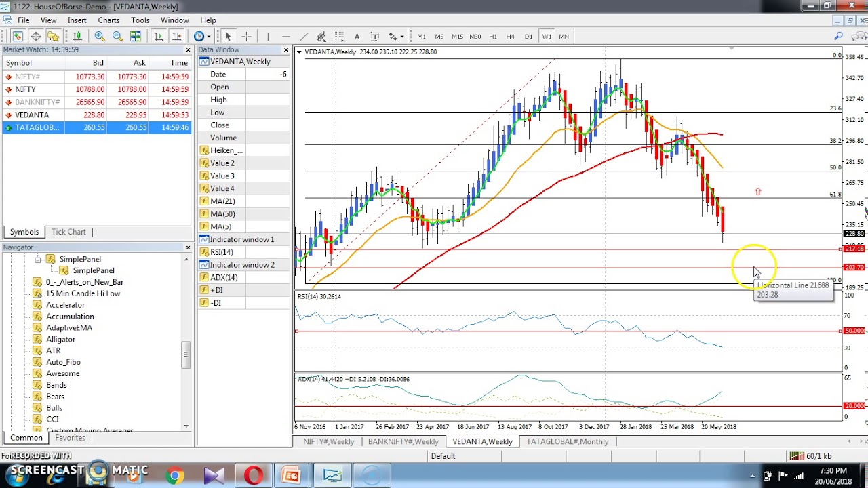The width and height of the screenshot is (868, 488).
Task: Switch to TATAGLOBAL#,Monthly chart tab
Action: [568, 441]
